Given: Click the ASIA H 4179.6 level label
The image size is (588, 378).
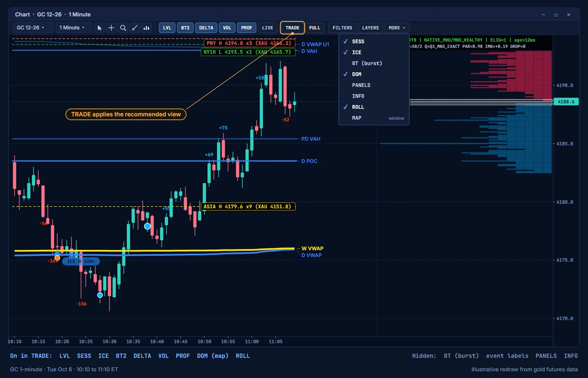Looking at the screenshot, I should [x=248, y=207].
